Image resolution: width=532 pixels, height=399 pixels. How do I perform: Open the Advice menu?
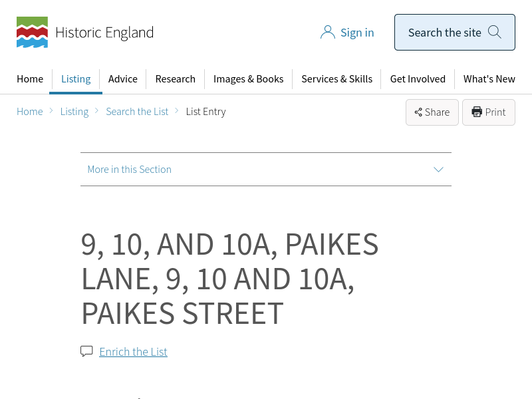click(x=123, y=78)
